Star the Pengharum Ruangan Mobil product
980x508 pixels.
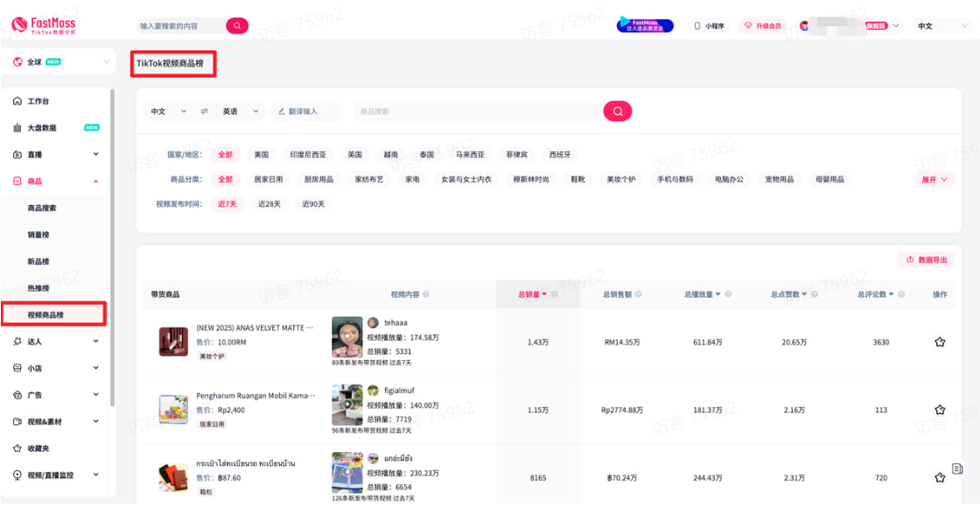(x=940, y=409)
